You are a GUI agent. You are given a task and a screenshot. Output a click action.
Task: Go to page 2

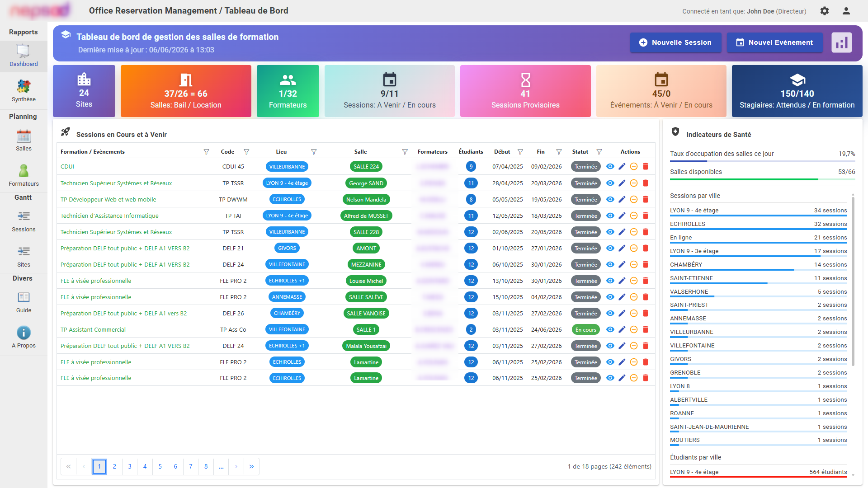pyautogui.click(x=114, y=466)
